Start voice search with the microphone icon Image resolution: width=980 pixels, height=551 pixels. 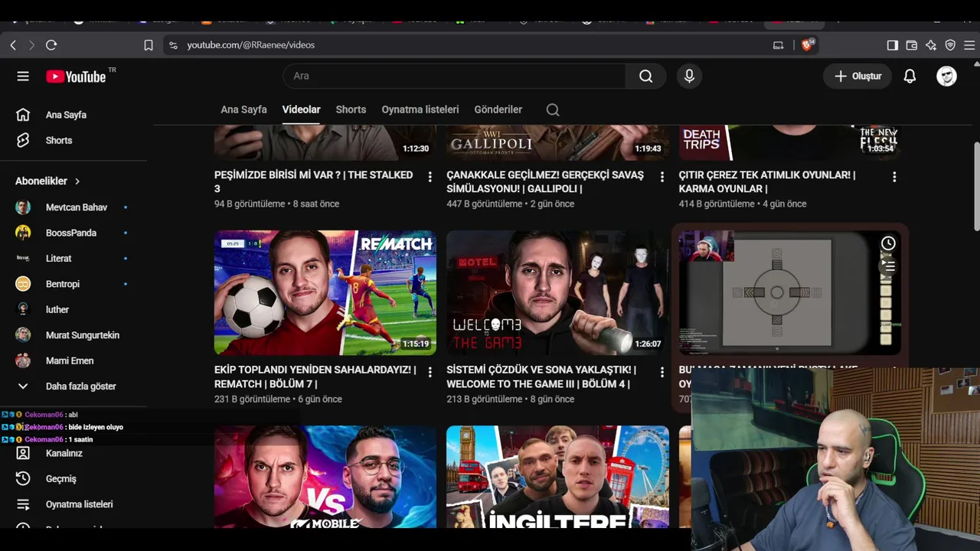click(689, 76)
